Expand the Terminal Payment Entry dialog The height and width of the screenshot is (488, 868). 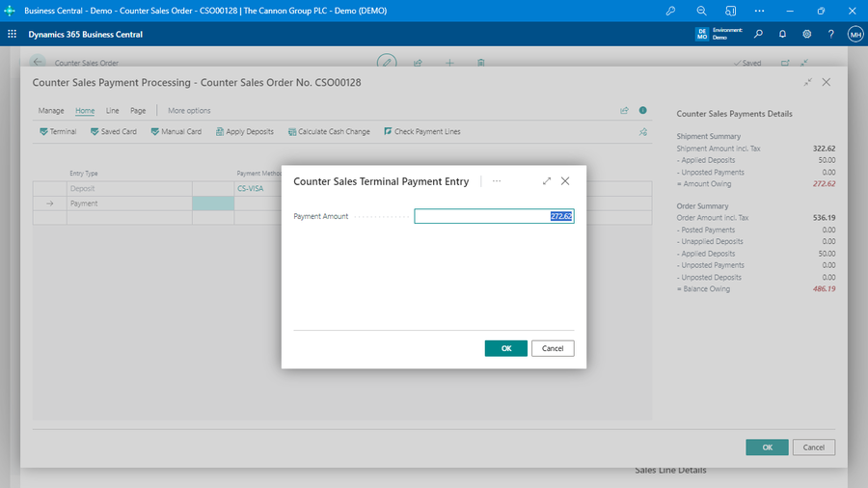547,181
